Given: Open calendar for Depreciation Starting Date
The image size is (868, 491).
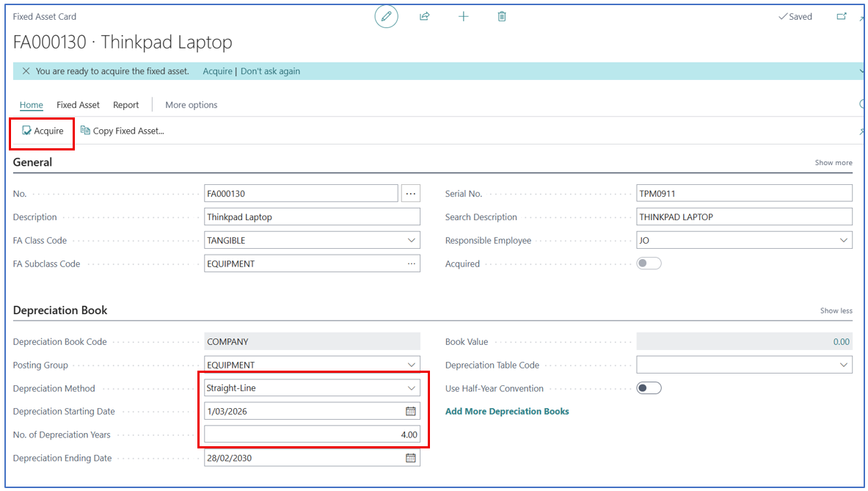Looking at the screenshot, I should (x=411, y=411).
